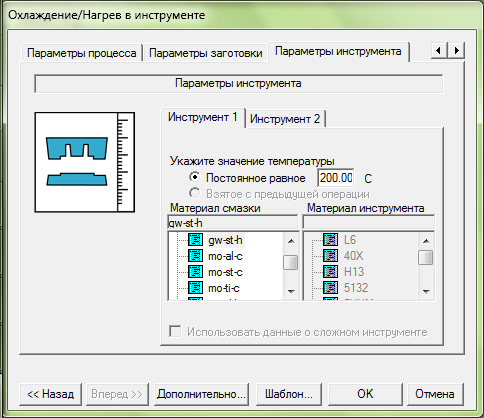Switch to the 'Инструмент 2' tab
Image resolution: width=484 pixels, height=418 pixels.
coord(285,119)
